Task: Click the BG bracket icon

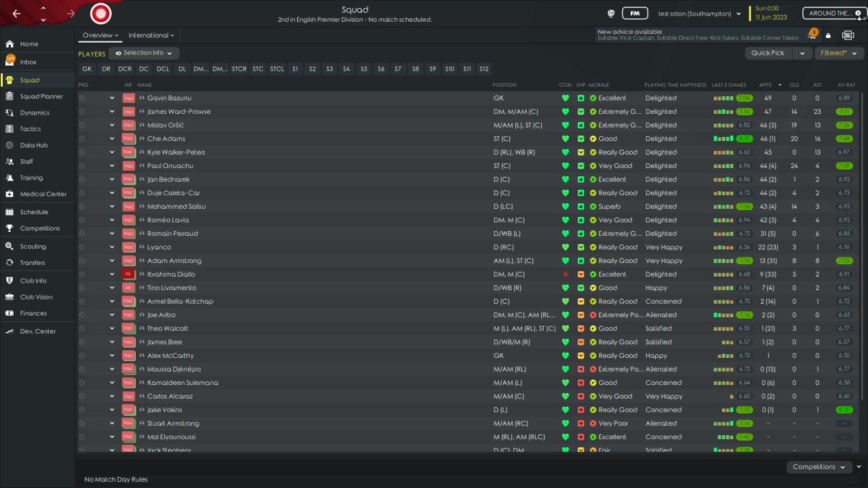Action: [x=848, y=35]
